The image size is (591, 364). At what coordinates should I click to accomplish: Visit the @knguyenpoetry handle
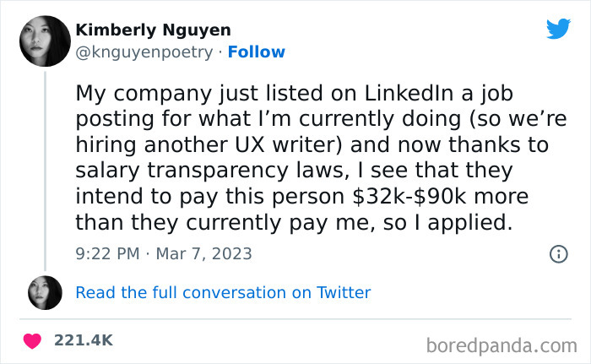point(144,52)
